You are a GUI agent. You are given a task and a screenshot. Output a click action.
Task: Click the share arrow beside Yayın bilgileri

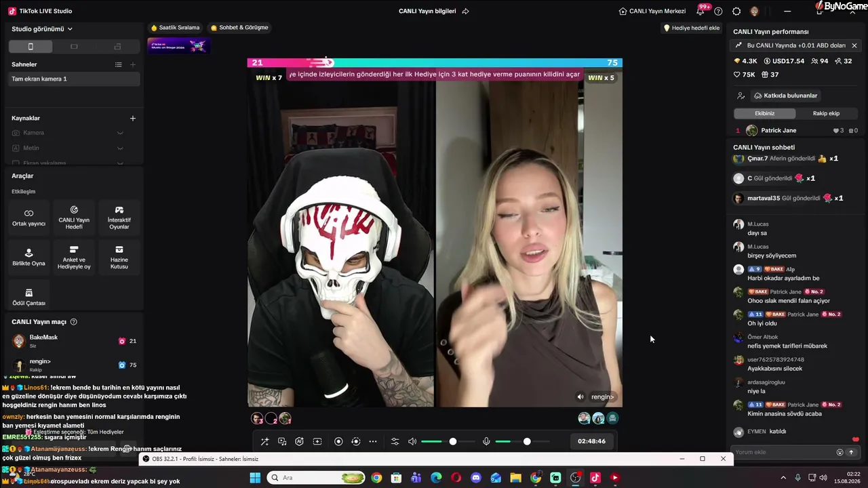465,11
